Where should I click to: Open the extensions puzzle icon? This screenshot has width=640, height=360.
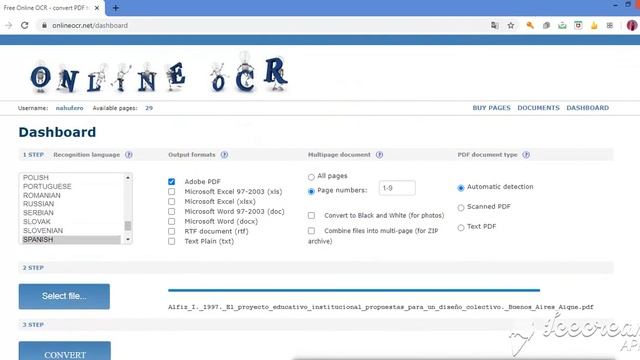(610, 25)
